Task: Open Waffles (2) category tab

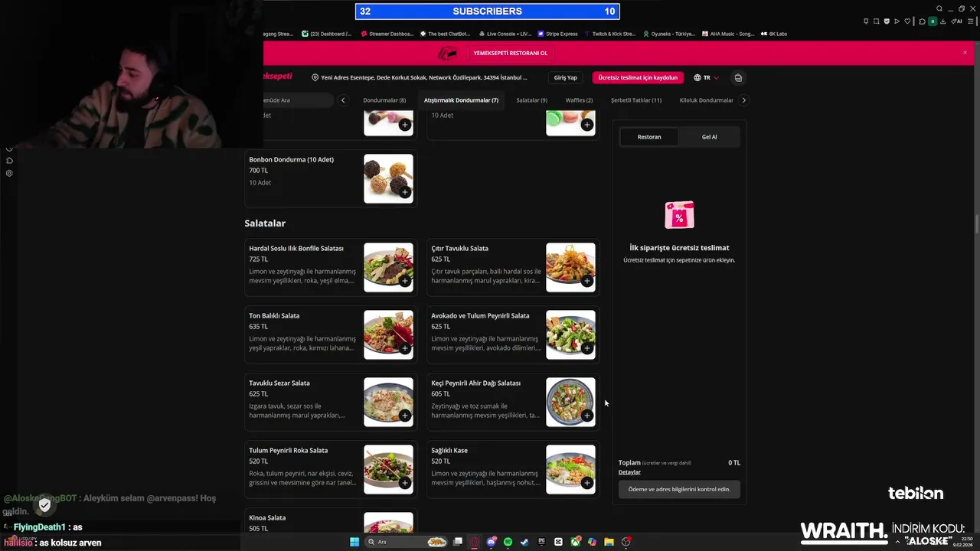Action: click(x=579, y=100)
